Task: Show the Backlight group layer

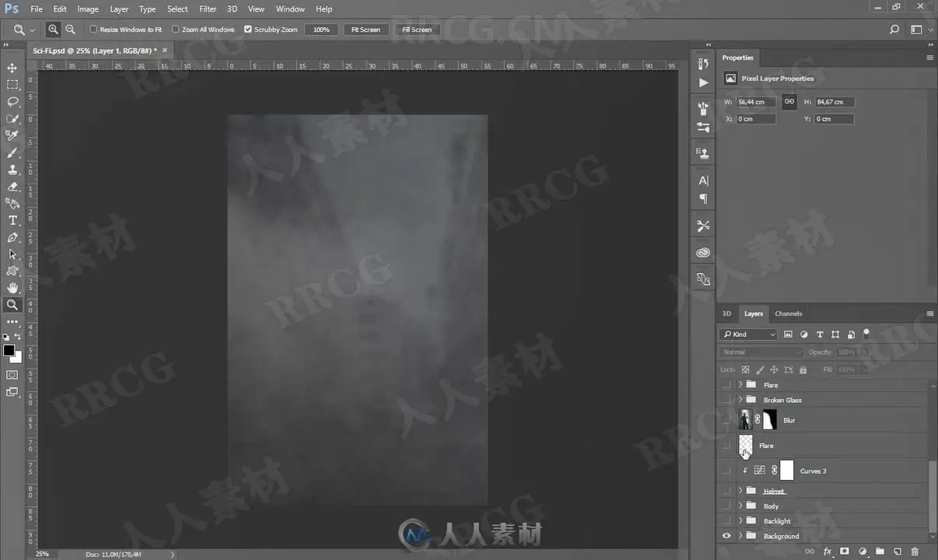Action: click(726, 521)
